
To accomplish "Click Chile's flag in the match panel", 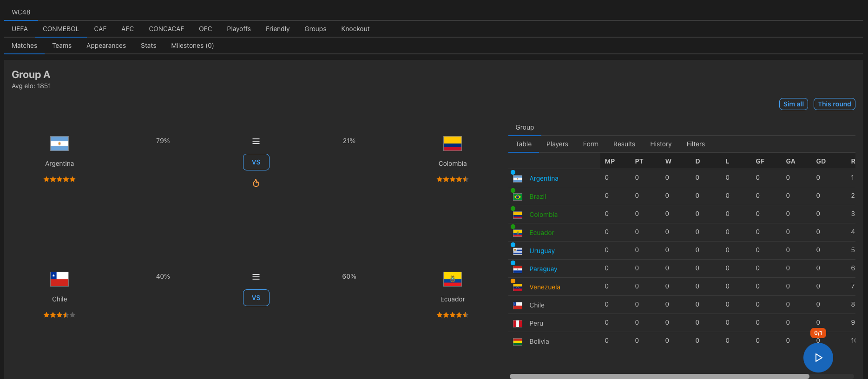I will click(x=59, y=279).
